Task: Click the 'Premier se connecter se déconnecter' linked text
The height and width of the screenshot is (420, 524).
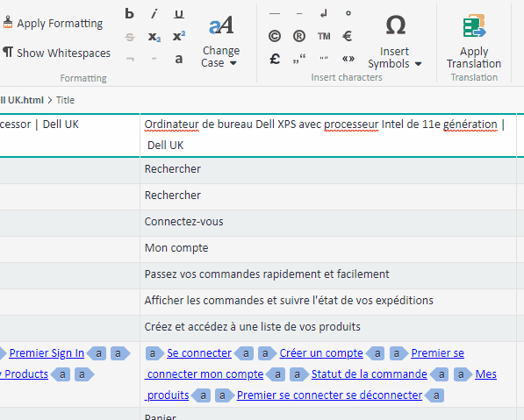Action: (329, 395)
